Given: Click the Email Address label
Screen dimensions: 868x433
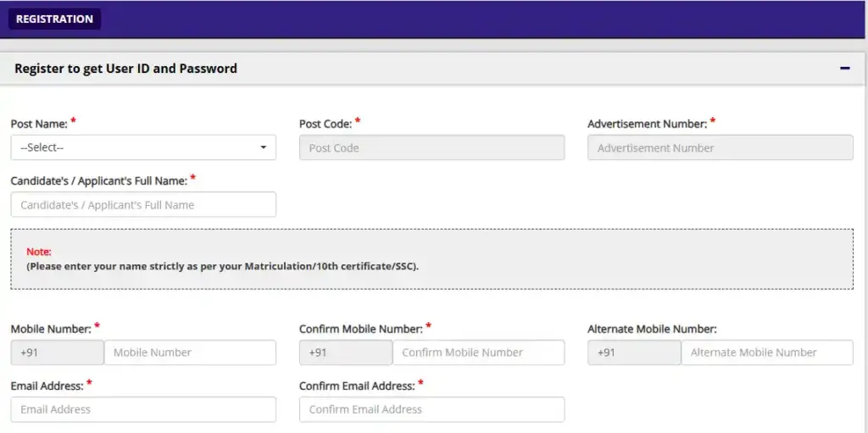Looking at the screenshot, I should point(47,386).
